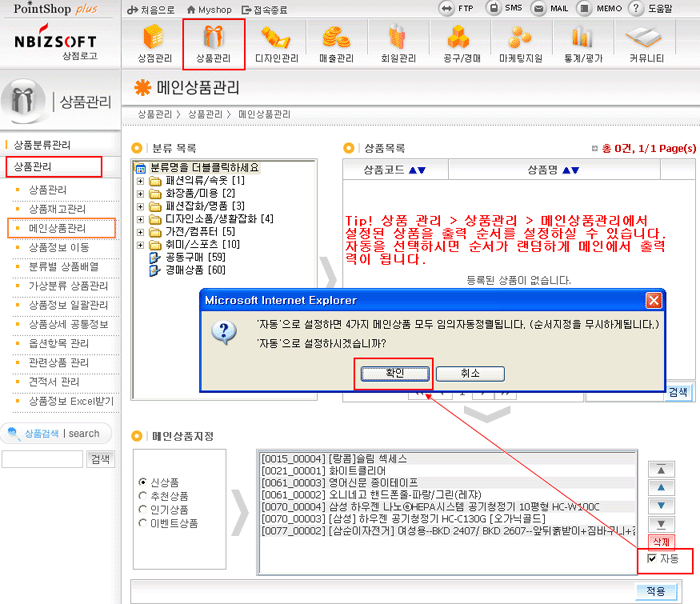Image resolution: width=700 pixels, height=604 pixels.
Task: Open the 통계/평가 statistics icon
Action: 582,43
